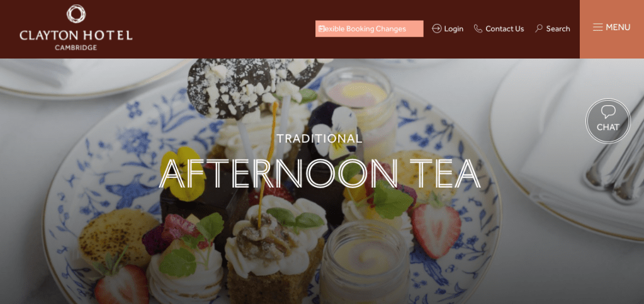Click the AFTERNOON TEA heading
This screenshot has width=644, height=304.
coord(320,173)
